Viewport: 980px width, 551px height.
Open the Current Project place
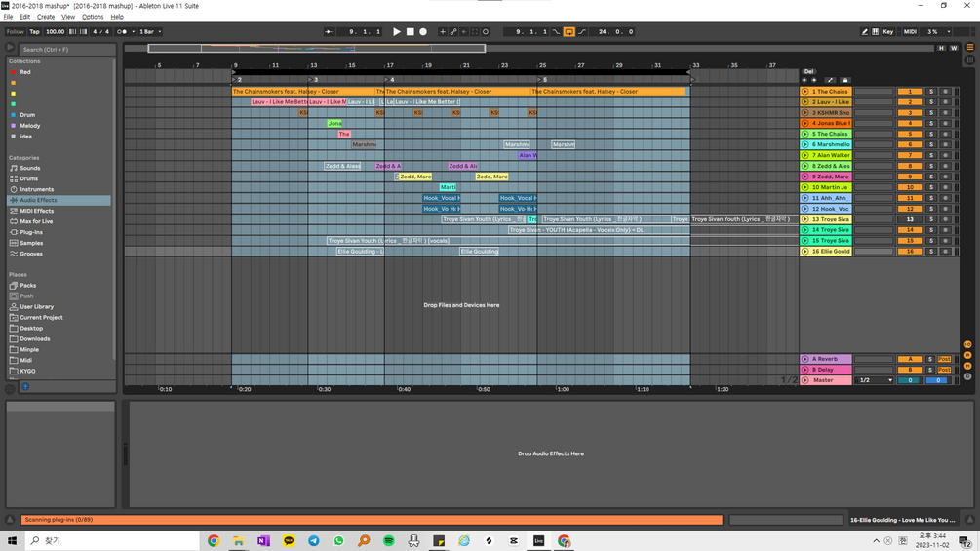pyautogui.click(x=41, y=317)
